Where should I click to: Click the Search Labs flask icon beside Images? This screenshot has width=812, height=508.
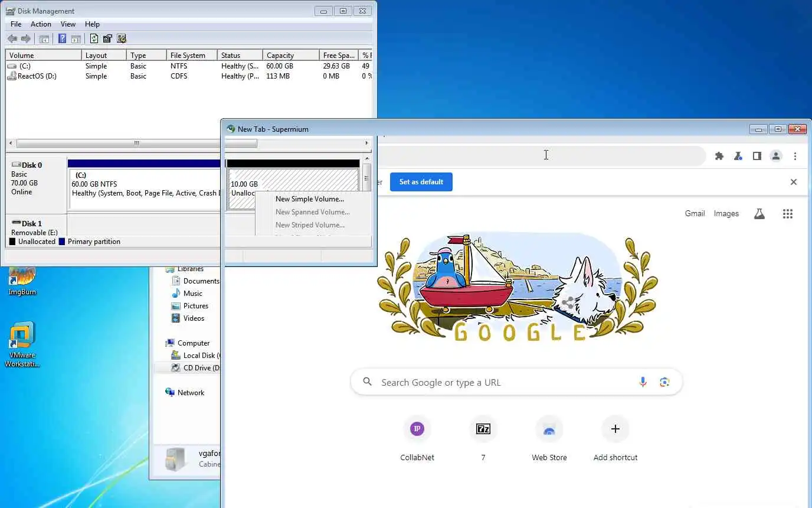[x=759, y=214]
